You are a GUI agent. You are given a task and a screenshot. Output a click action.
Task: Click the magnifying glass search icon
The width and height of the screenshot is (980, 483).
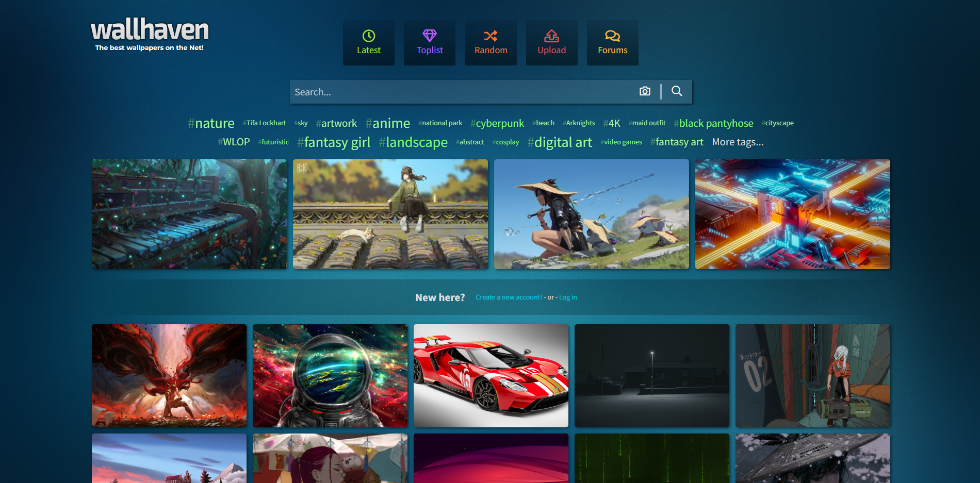click(677, 91)
